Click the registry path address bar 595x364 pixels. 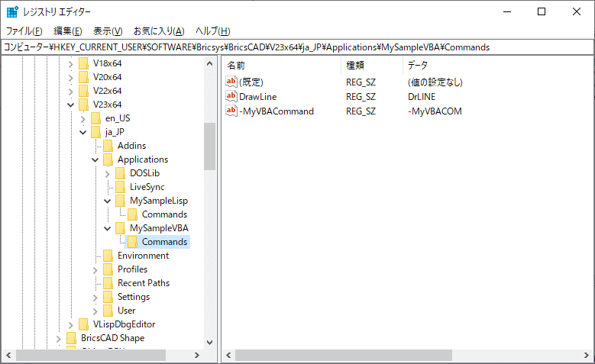pos(297,47)
